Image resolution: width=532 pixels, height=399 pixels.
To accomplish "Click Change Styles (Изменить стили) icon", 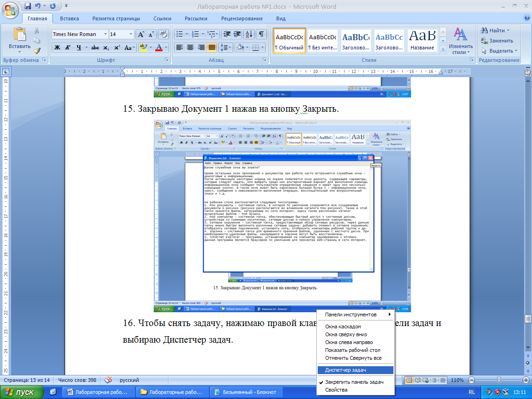I will [x=460, y=41].
